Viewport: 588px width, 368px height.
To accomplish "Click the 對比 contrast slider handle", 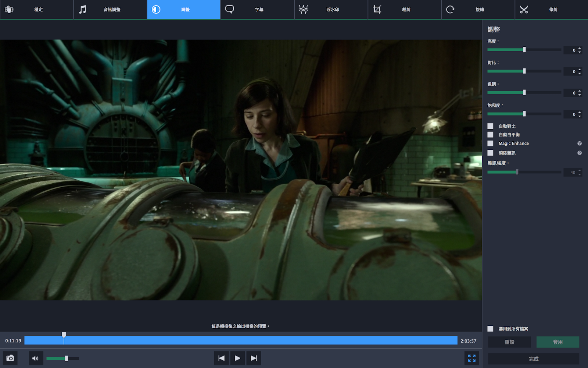I will point(524,71).
